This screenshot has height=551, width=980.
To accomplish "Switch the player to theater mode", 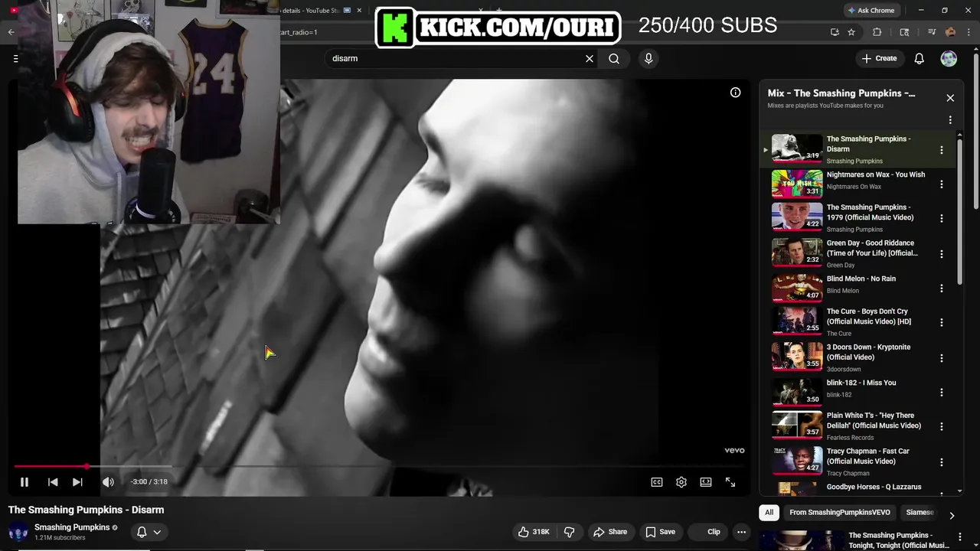I will tap(706, 482).
